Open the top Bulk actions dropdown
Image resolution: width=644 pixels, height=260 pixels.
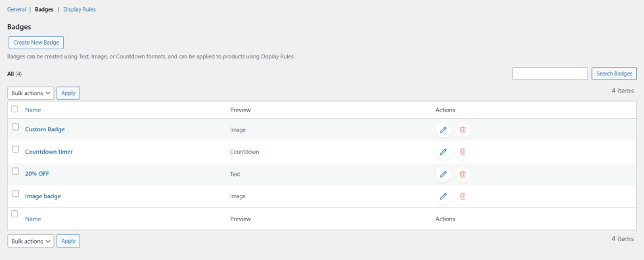pyautogui.click(x=31, y=93)
